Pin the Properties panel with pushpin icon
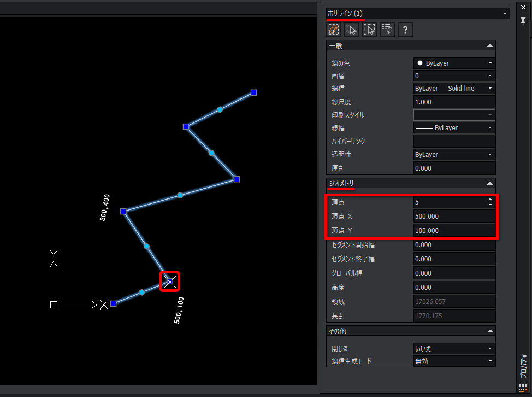 click(523, 21)
